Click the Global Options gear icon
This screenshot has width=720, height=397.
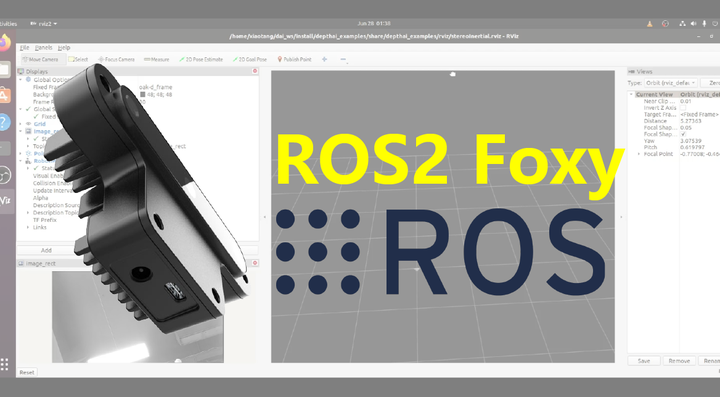click(28, 79)
